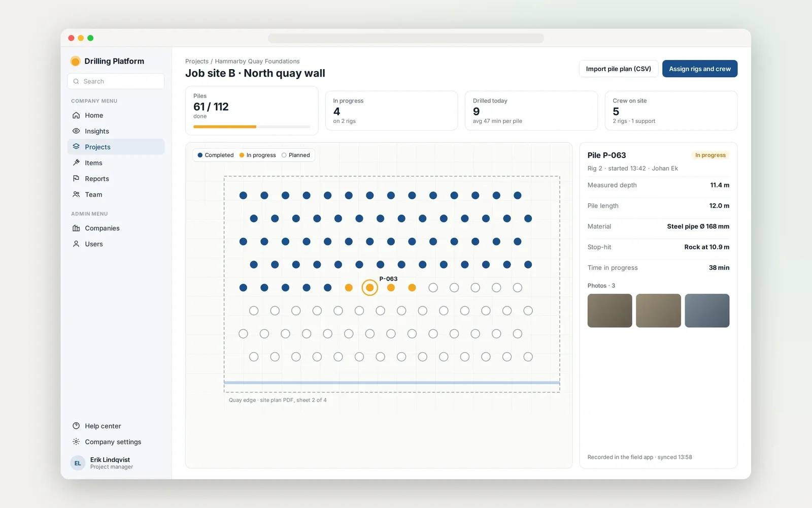Open Hammarby Quay Foundations breadcrumb
This screenshot has width=812, height=508.
(257, 61)
